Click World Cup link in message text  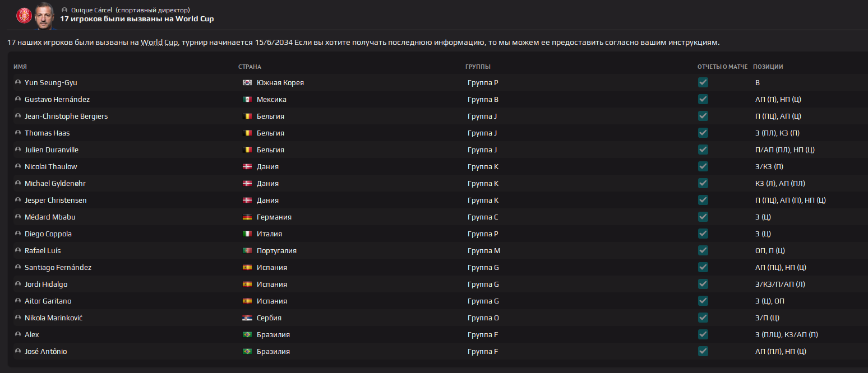pos(159,43)
